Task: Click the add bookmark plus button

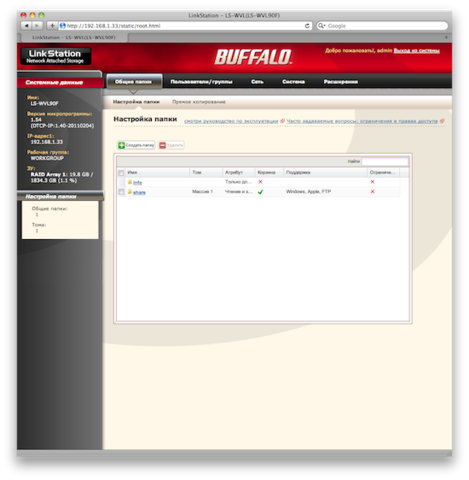Action: click(x=52, y=25)
